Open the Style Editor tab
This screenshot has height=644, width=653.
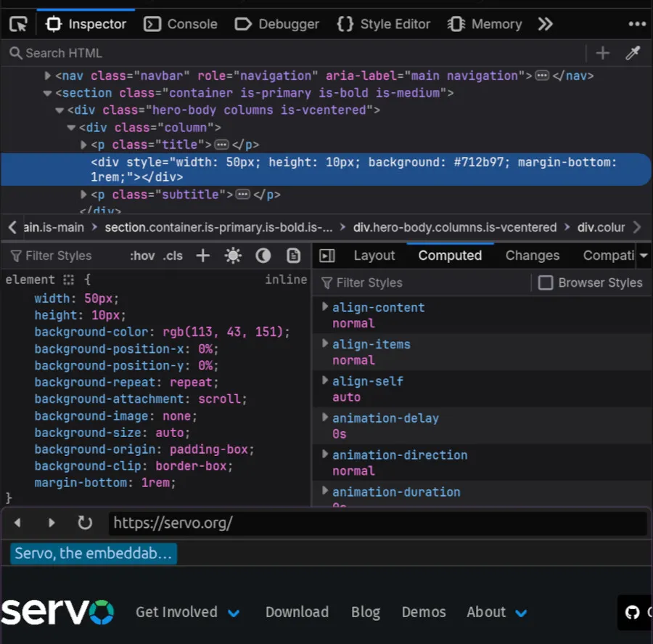pyautogui.click(x=383, y=24)
